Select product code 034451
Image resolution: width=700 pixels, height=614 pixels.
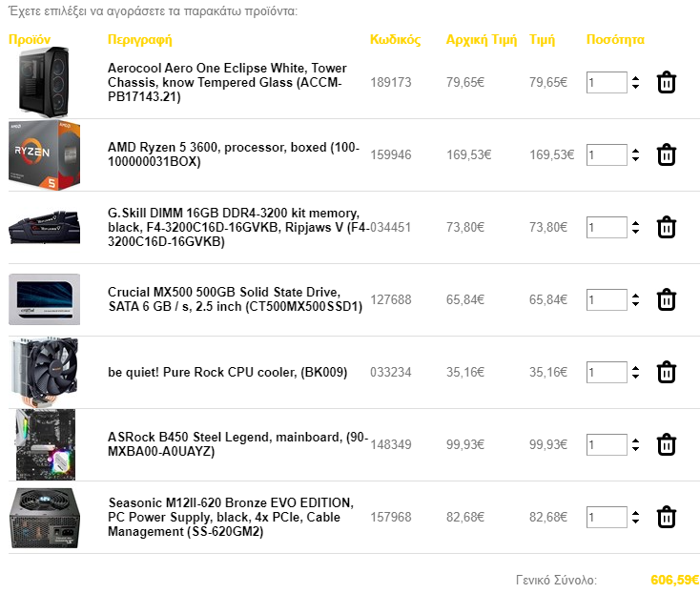[x=391, y=228]
